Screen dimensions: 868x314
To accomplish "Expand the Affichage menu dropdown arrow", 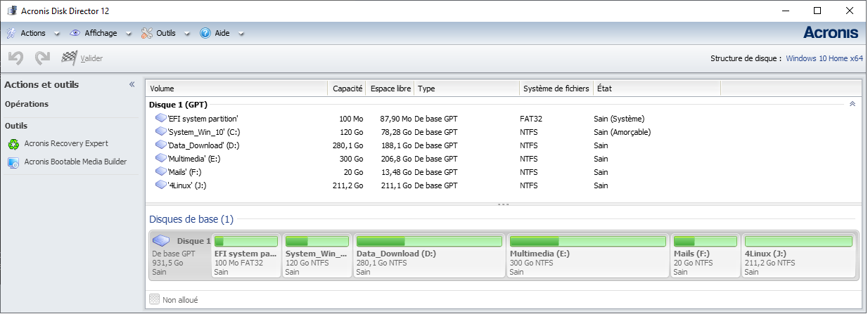I will coord(128,33).
